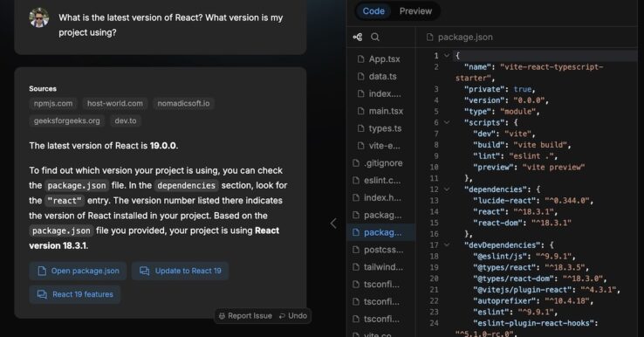Collapse the chat panel with left chevron

click(x=333, y=224)
